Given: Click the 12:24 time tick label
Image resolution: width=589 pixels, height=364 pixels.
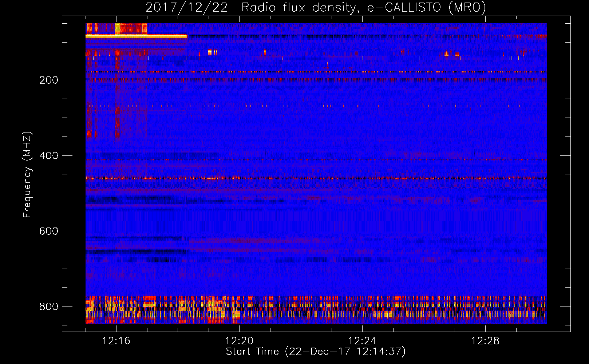Looking at the screenshot, I should (362, 341).
